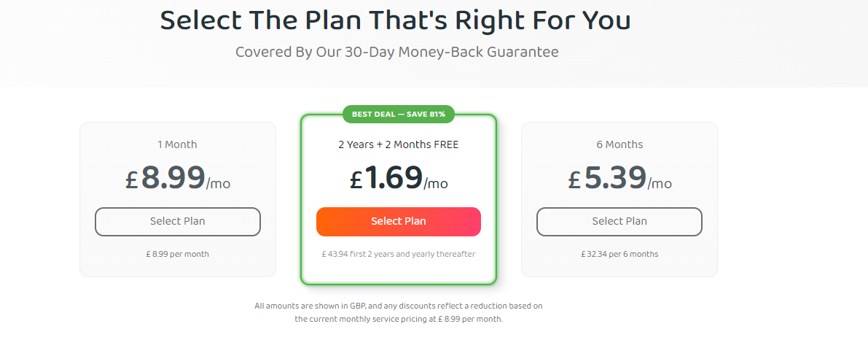Click the £5.39/mo price
Viewport: 868px width, 340px height.
(x=619, y=179)
